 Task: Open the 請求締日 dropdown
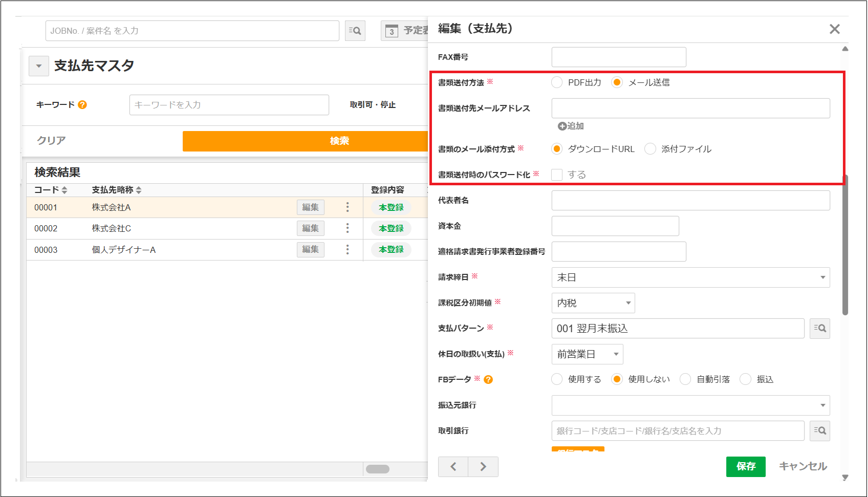[x=690, y=277]
